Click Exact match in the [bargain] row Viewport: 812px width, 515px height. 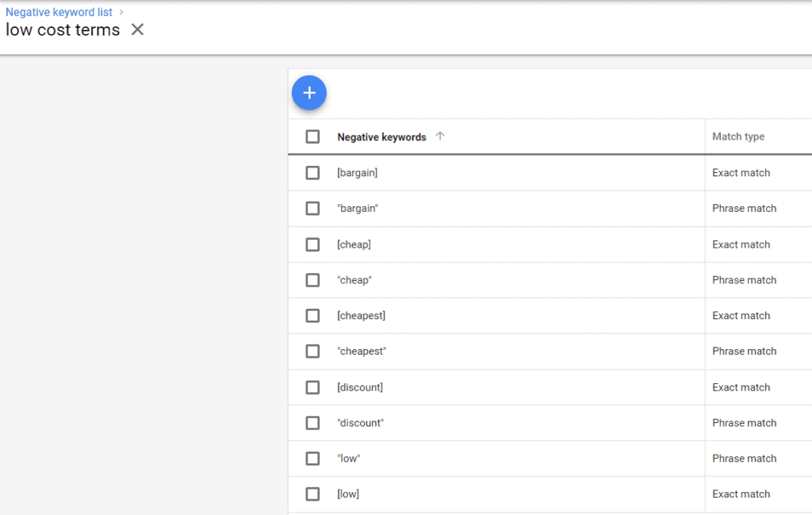[x=741, y=172]
